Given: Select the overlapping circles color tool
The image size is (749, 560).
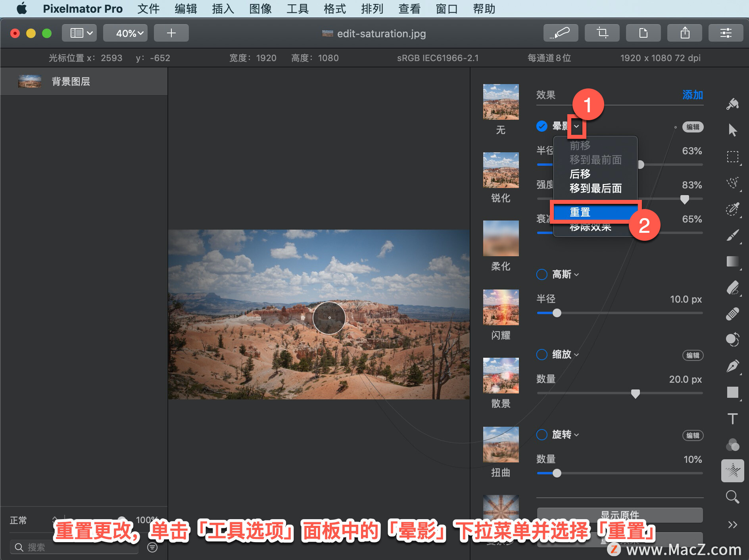Looking at the screenshot, I should [x=732, y=445].
